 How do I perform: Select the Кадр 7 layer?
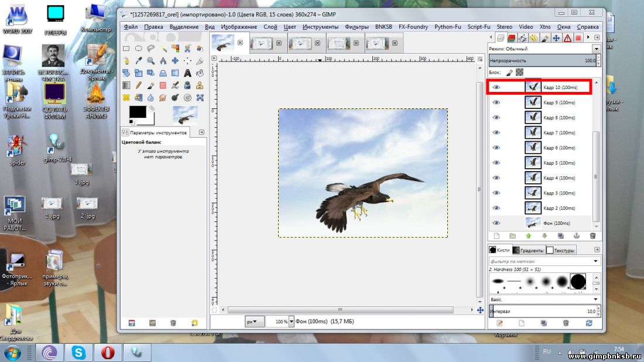click(x=559, y=133)
